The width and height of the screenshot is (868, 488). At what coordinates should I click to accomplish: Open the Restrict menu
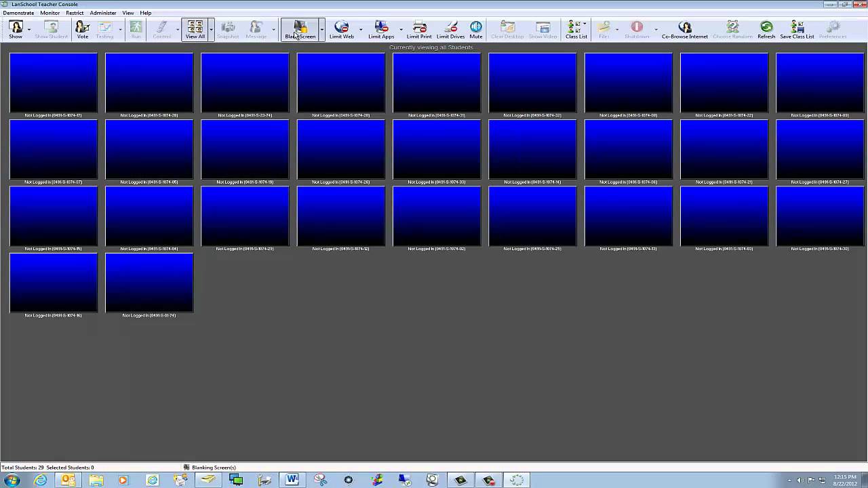click(75, 13)
